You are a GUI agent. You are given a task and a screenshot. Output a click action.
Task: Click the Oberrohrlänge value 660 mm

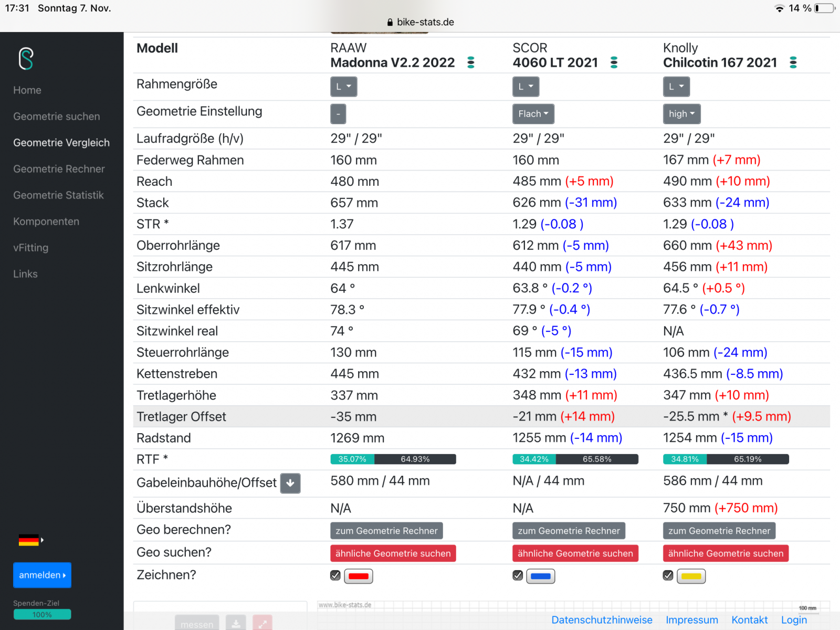(687, 246)
